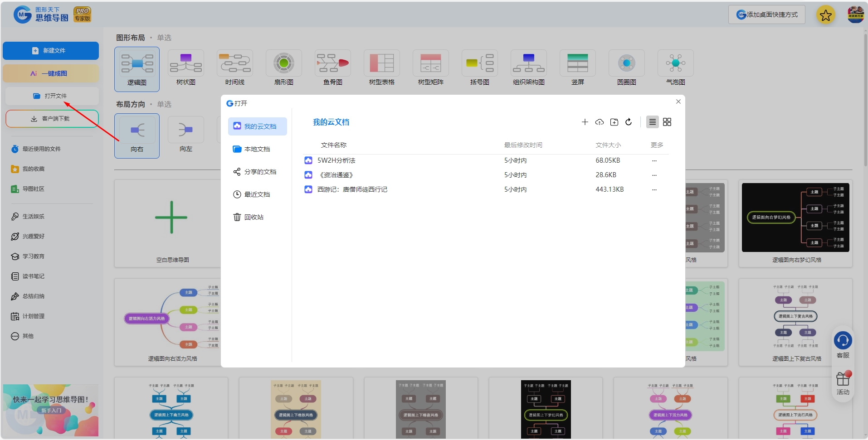The height and width of the screenshot is (440, 868).
Task: Switch to list view in dialog
Action: pyautogui.click(x=653, y=122)
